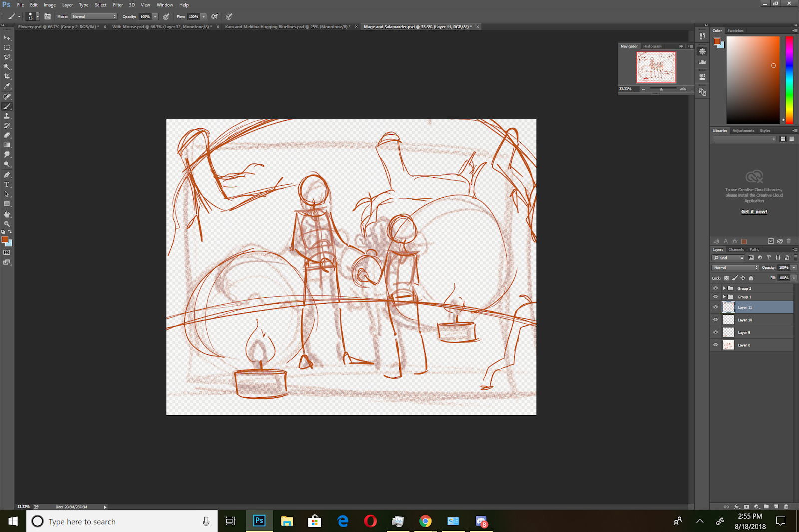Select the Hand tool
The image size is (799, 532).
click(7, 214)
